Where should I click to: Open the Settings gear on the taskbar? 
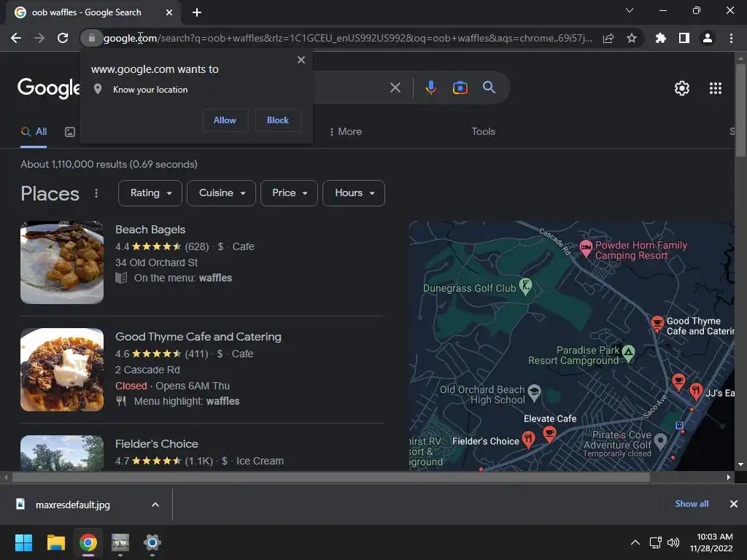pos(152,542)
